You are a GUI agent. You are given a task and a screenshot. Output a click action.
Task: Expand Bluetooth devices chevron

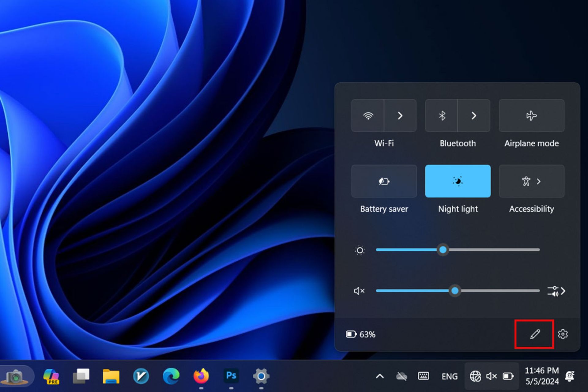pyautogui.click(x=474, y=116)
